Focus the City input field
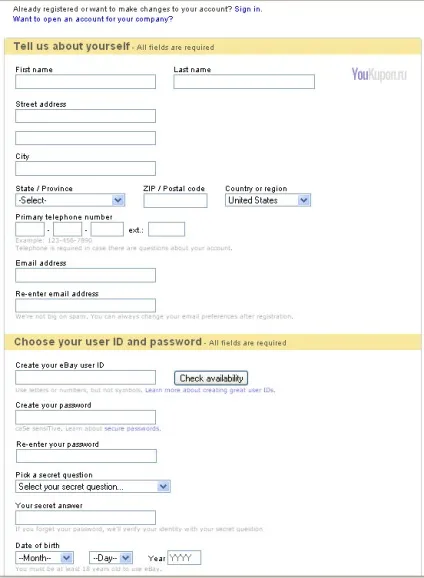This screenshot has height=578, width=424. click(86, 168)
